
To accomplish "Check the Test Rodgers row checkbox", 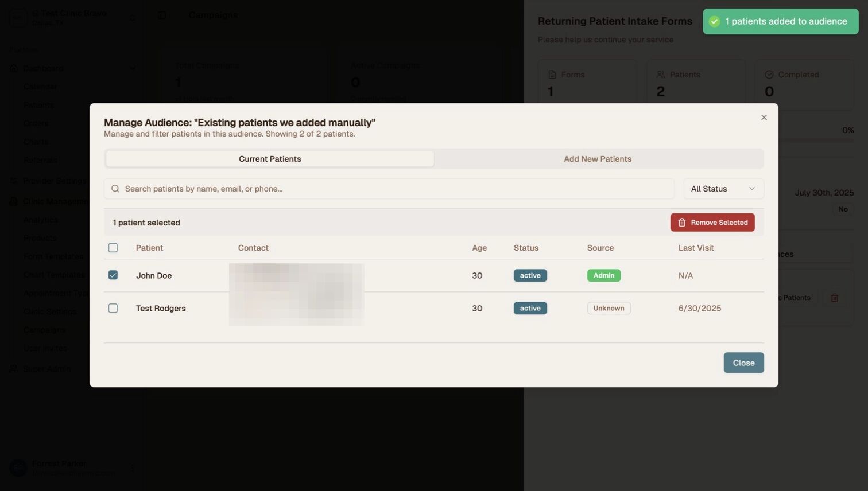I will coord(113,308).
